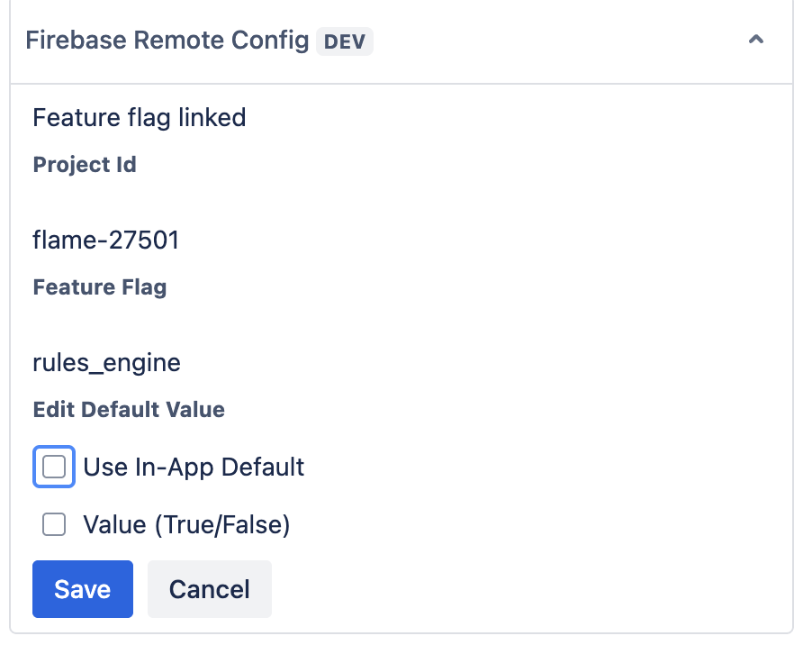This screenshot has height=654, width=812.
Task: Click the 'Feature Flag' field label
Action: click(100, 287)
